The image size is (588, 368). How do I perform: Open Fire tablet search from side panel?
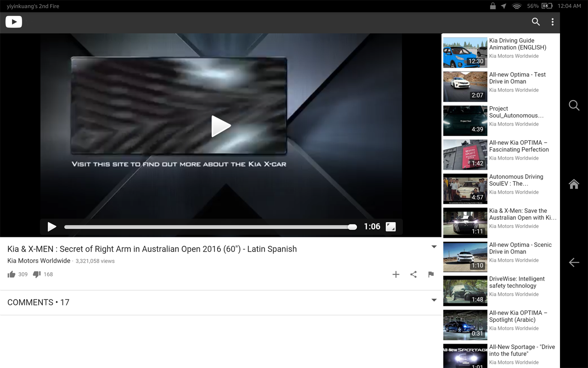[574, 105]
